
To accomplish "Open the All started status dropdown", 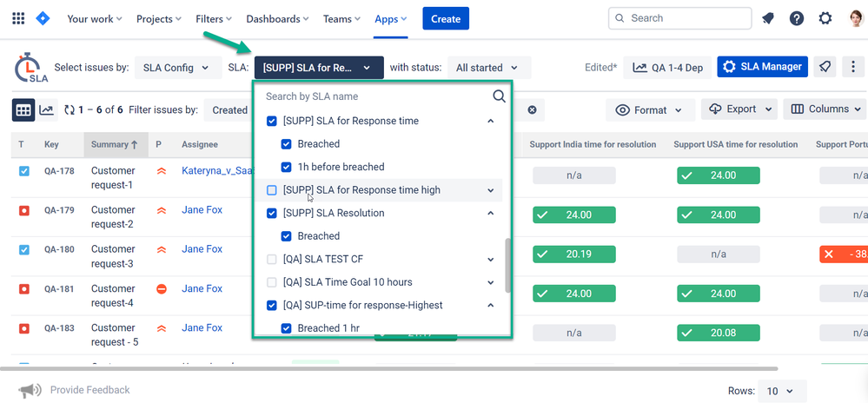I will pos(489,68).
